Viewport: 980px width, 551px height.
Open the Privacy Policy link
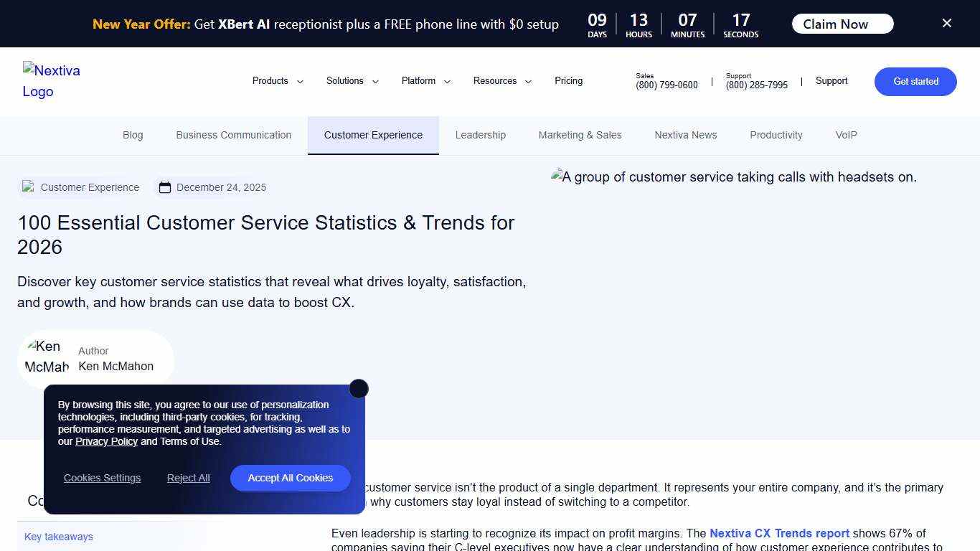(106, 441)
